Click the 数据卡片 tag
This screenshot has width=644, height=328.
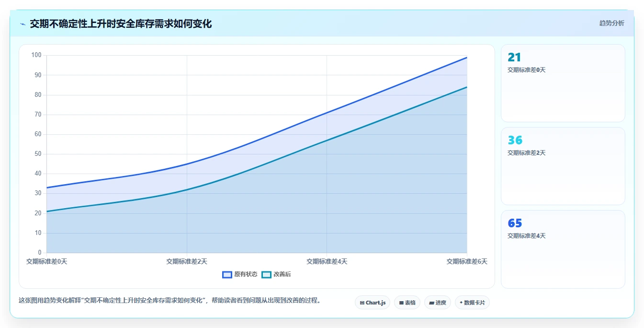click(472, 303)
